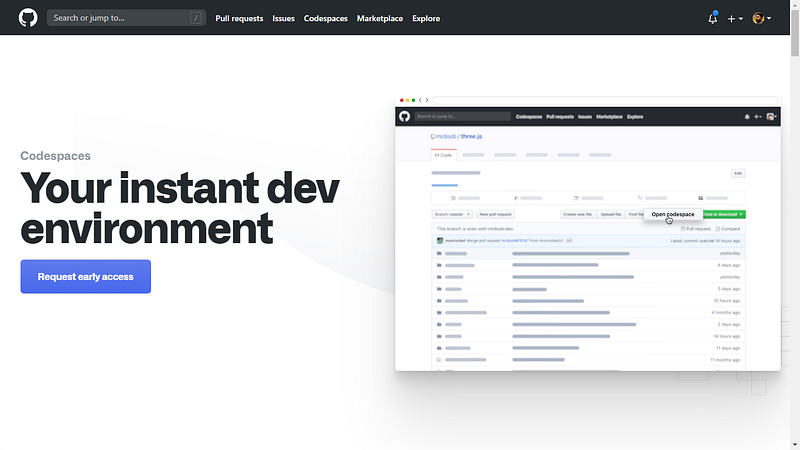Click the Codespaces product screenshot illustration
The width and height of the screenshot is (800, 450).
pyautogui.click(x=588, y=233)
